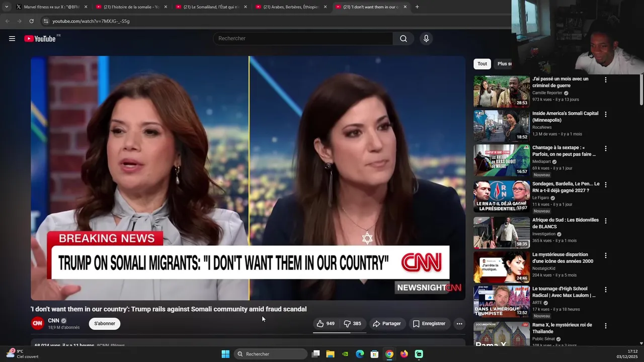Go to the YouTube home logo
The image size is (644, 362).
tap(40, 39)
